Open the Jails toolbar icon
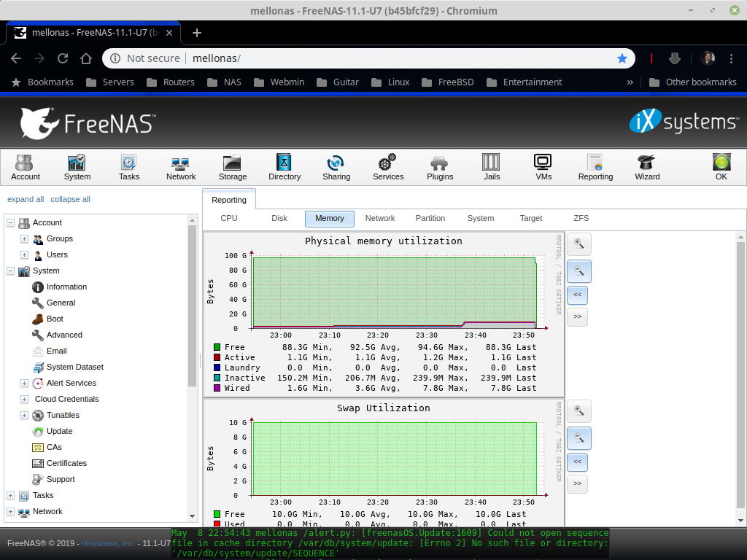 pyautogui.click(x=492, y=167)
